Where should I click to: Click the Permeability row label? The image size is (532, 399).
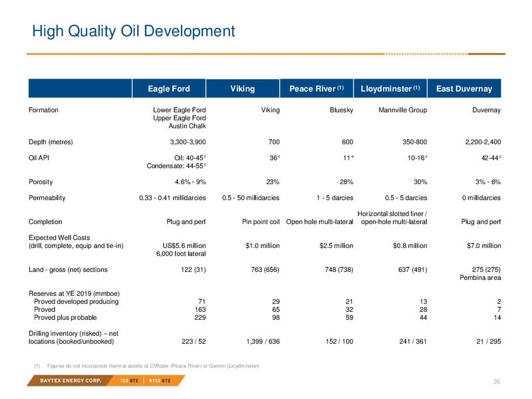(x=47, y=198)
